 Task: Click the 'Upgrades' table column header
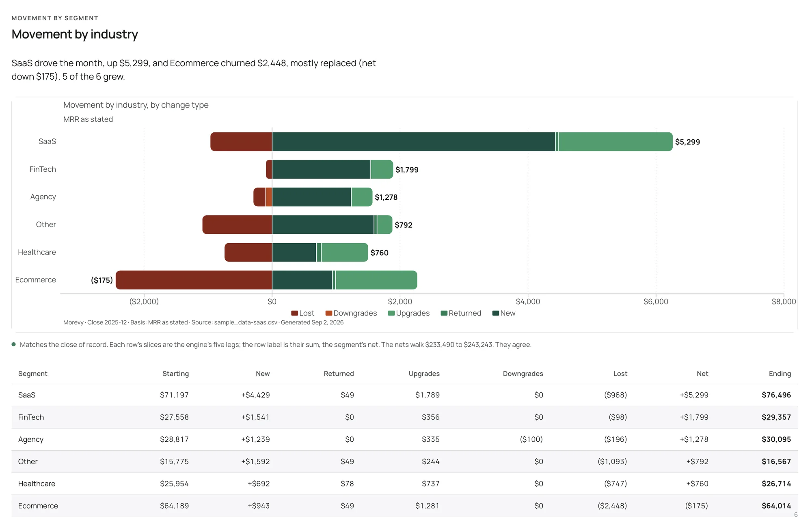424,374
